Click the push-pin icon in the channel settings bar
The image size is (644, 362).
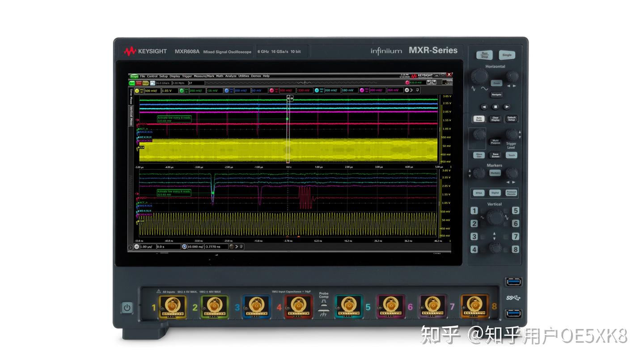click(417, 90)
